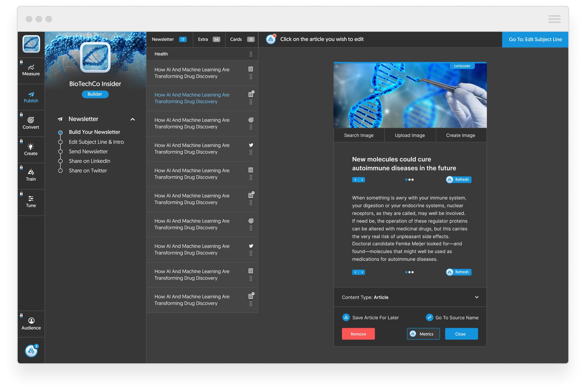This screenshot has width=586, height=392.
Task: Open the Create lightbulb section
Action: (x=31, y=150)
